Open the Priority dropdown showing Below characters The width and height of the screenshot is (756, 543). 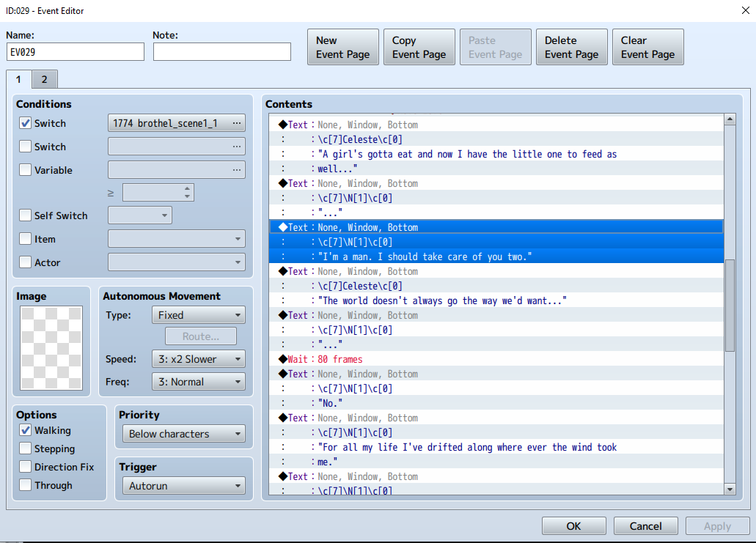184,434
